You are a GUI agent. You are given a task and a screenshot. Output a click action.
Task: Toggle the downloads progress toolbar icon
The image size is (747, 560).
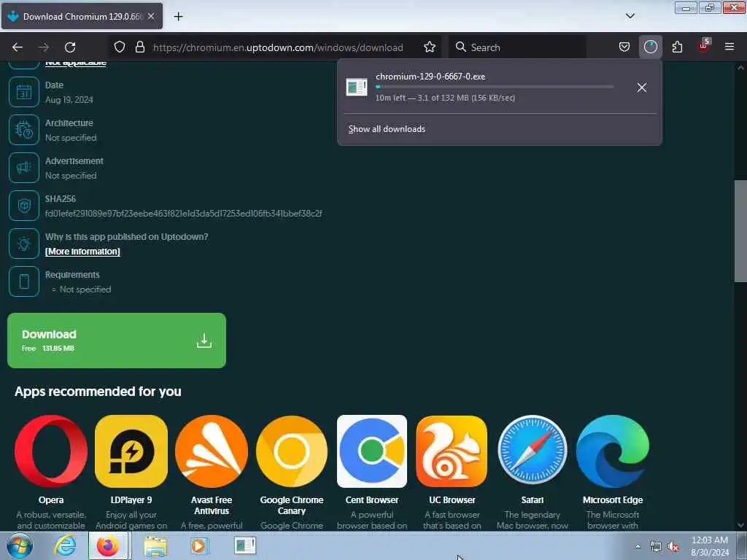[650, 47]
